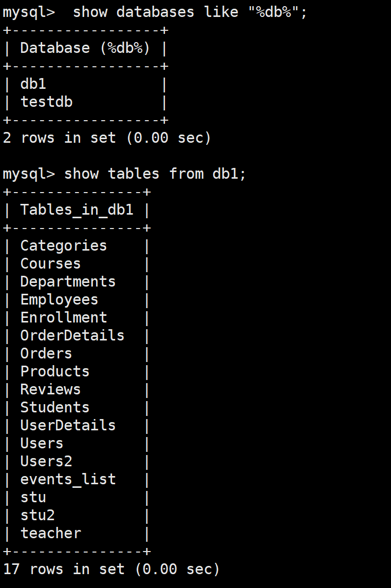This screenshot has height=588, width=391.
Task: Click the OrderDetails table row
Action: tap(72, 335)
